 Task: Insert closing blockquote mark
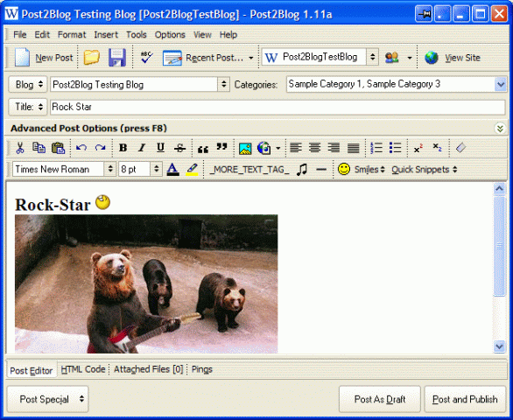click(221, 146)
